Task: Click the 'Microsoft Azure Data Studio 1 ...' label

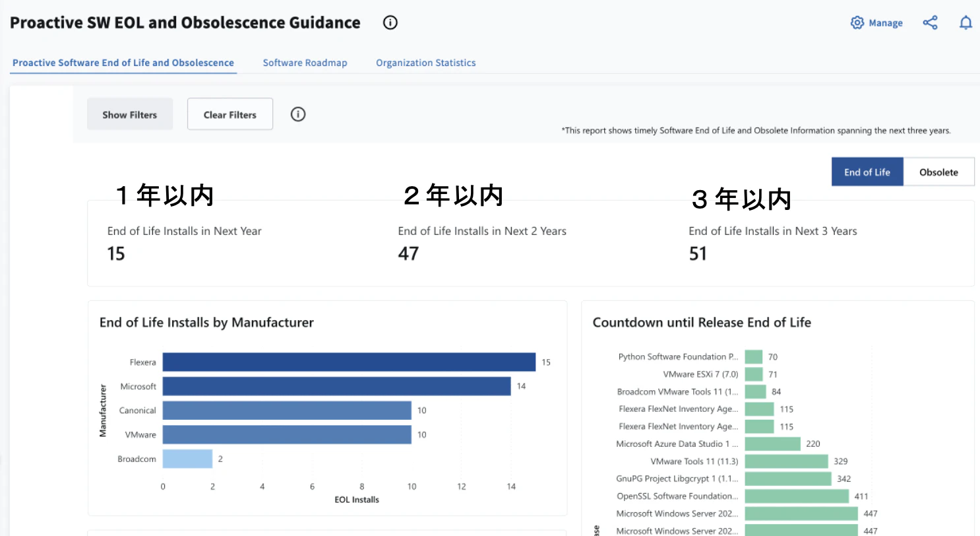Action: click(x=677, y=444)
